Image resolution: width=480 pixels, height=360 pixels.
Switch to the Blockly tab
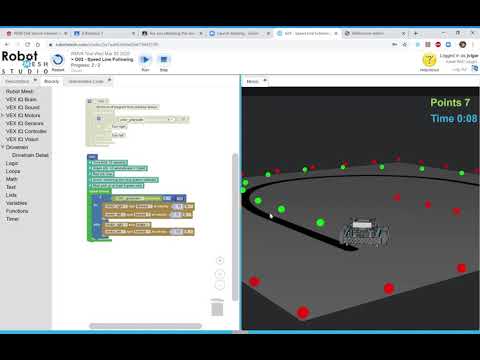point(51,81)
